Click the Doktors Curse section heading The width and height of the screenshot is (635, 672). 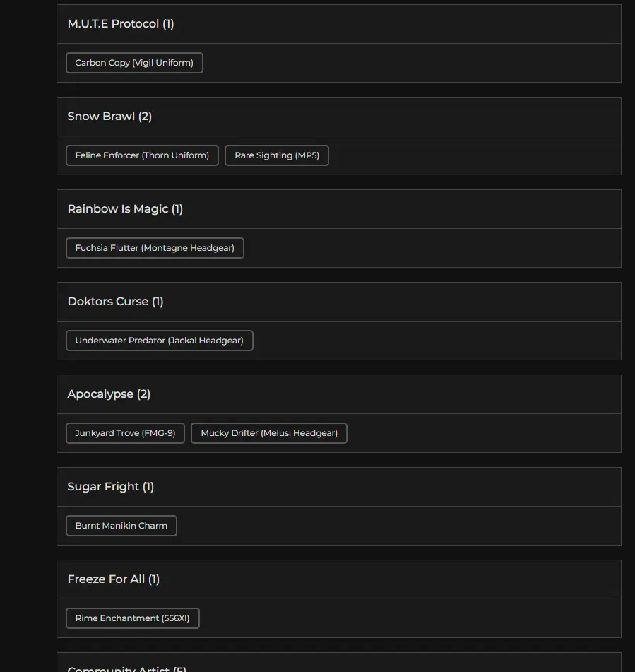[x=108, y=302]
